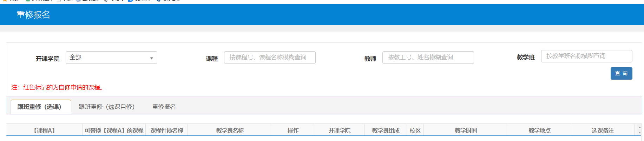Click the 选课备注 column header
Screen dimensions: 644x141
[x=603, y=130]
